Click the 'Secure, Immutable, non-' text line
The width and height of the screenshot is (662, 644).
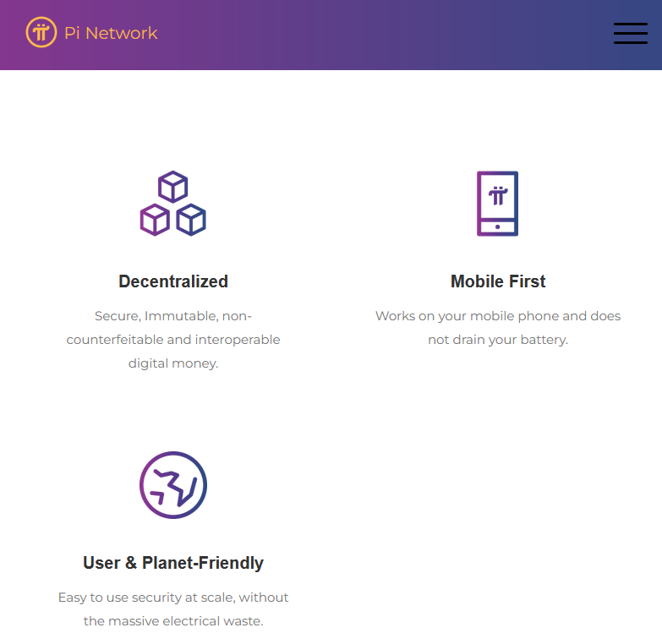pos(173,316)
